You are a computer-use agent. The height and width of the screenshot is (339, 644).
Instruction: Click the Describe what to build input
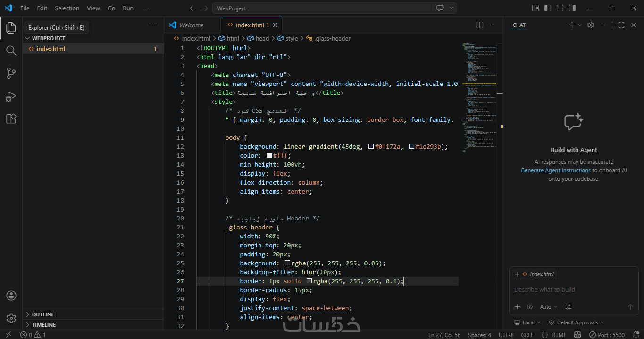coord(573,290)
